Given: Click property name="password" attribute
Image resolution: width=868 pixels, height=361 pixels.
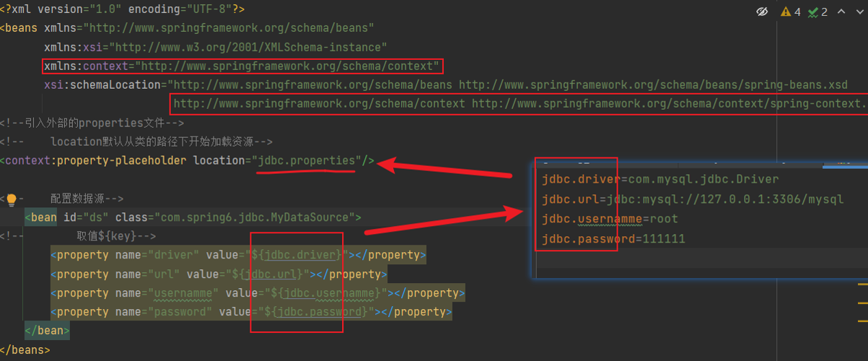Looking at the screenshot, I should click(x=164, y=312).
